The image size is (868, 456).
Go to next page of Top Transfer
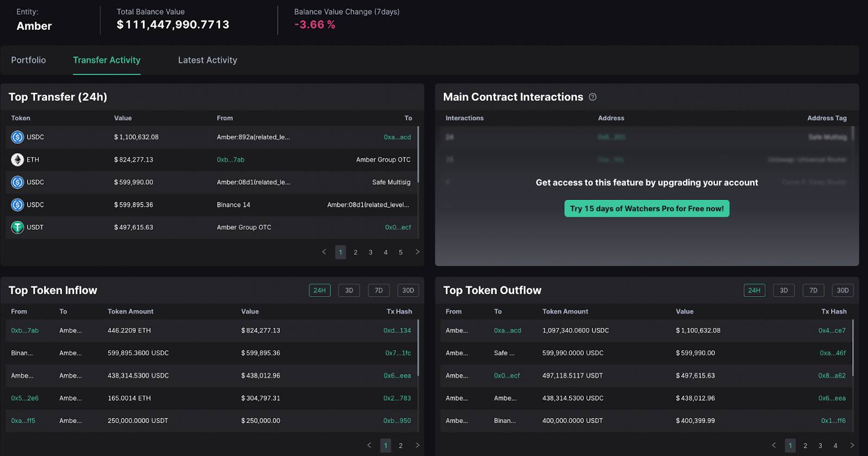(x=417, y=252)
